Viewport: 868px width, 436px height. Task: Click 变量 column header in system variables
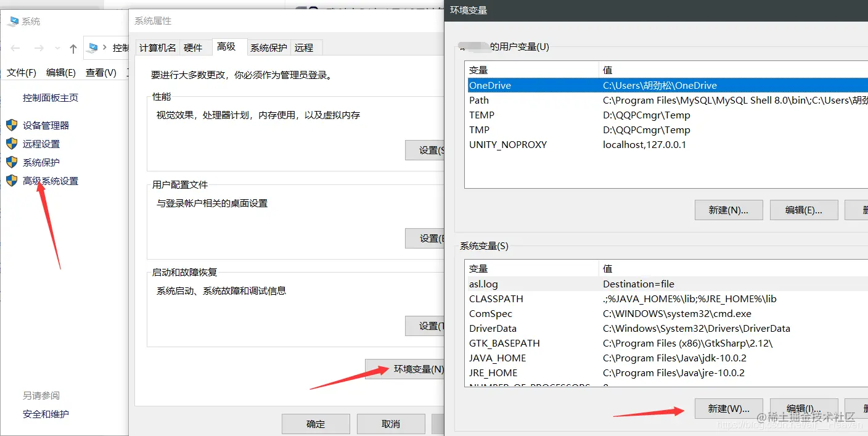click(x=532, y=268)
